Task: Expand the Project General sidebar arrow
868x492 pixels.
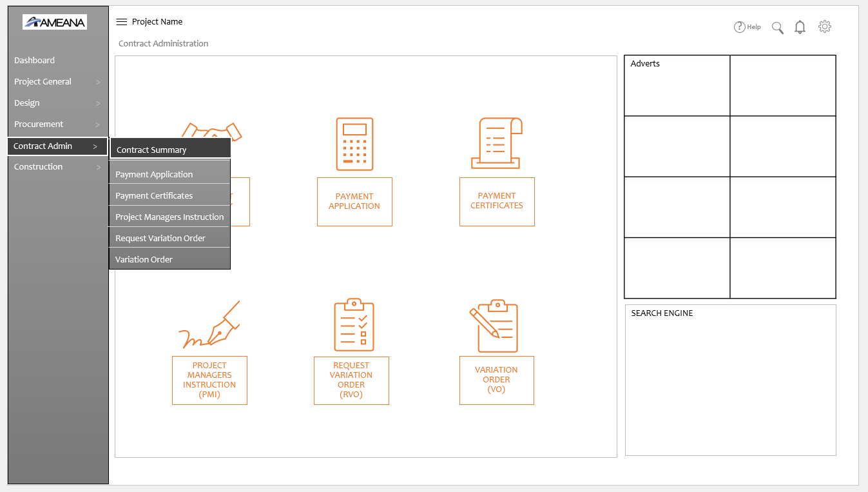Action: tap(98, 82)
